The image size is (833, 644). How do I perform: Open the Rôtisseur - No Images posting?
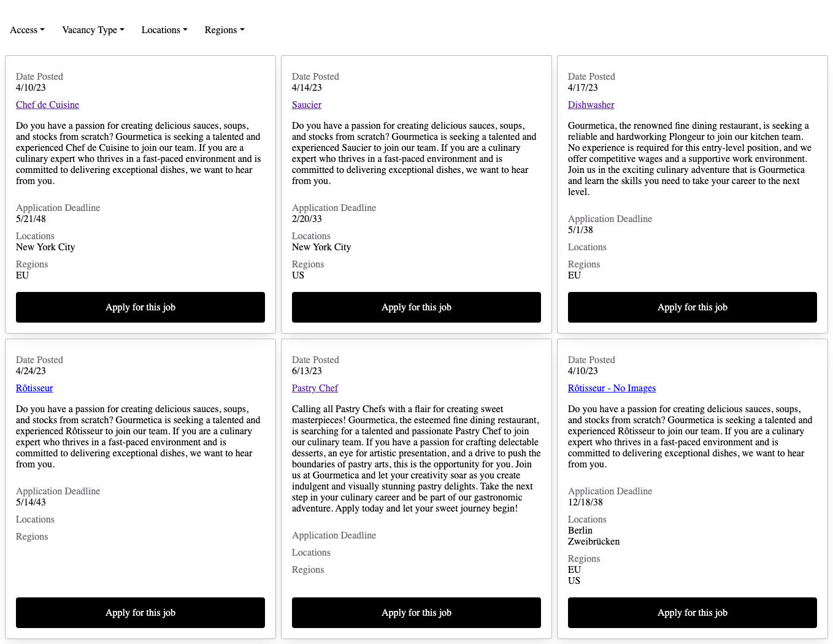(x=612, y=388)
